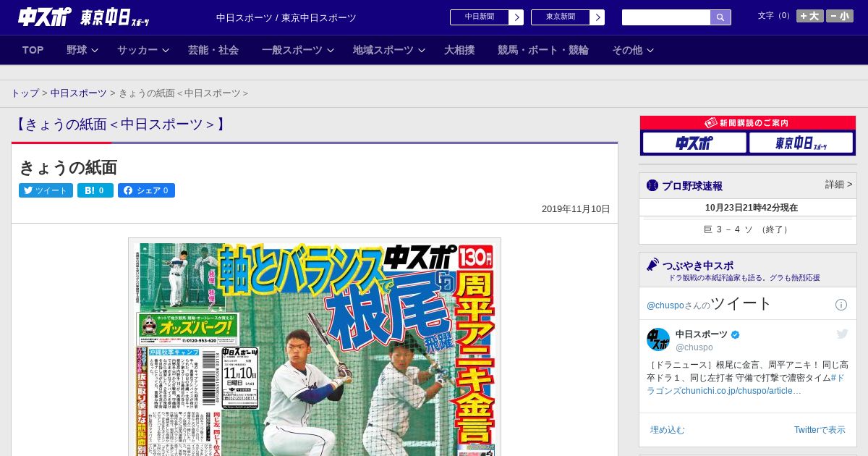Click the game score 巨 3-4 ソ

747,229
